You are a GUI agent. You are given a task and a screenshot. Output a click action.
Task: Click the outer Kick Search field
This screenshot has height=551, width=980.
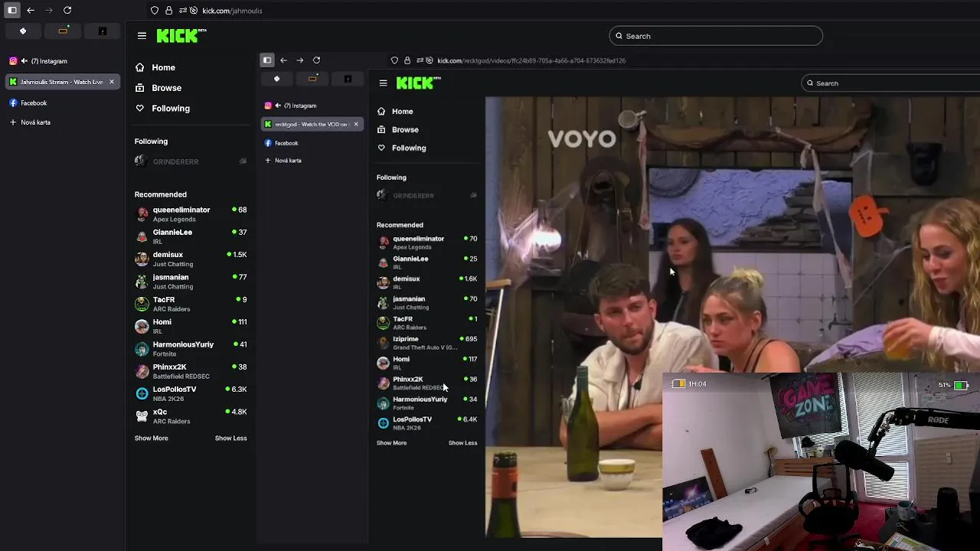pos(716,36)
